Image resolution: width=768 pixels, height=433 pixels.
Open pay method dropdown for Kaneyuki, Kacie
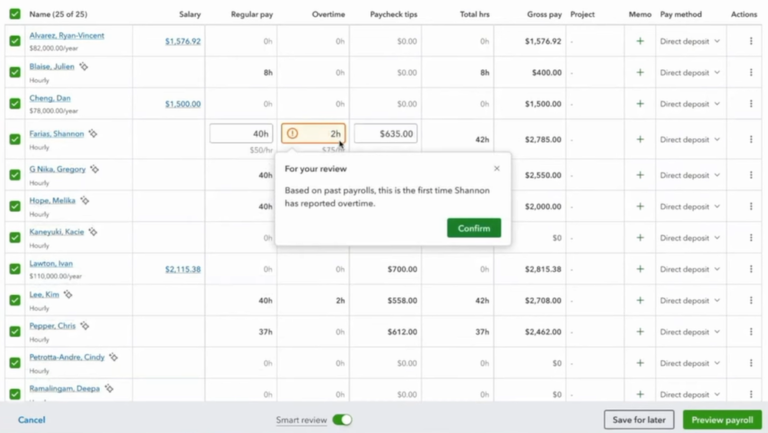690,238
